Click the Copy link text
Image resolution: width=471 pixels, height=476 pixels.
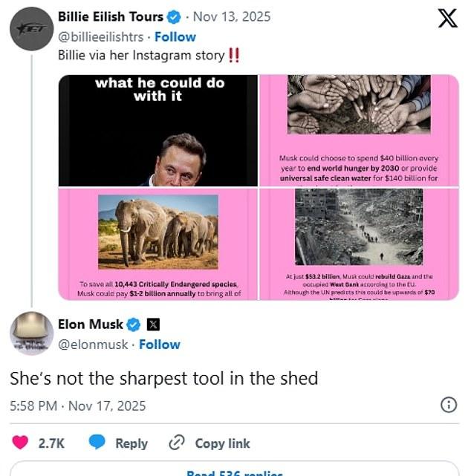click(x=222, y=443)
